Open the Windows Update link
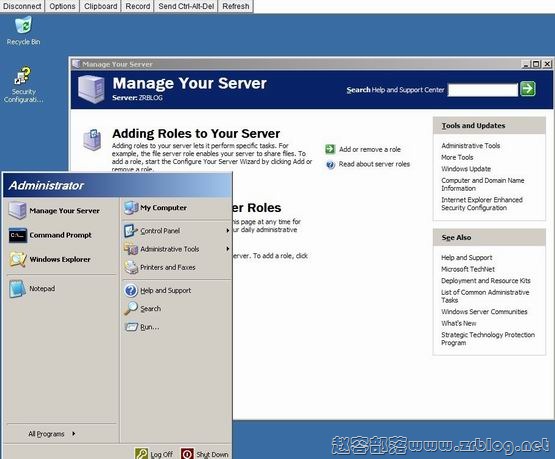Screen dimensions: 555x459 (466, 169)
